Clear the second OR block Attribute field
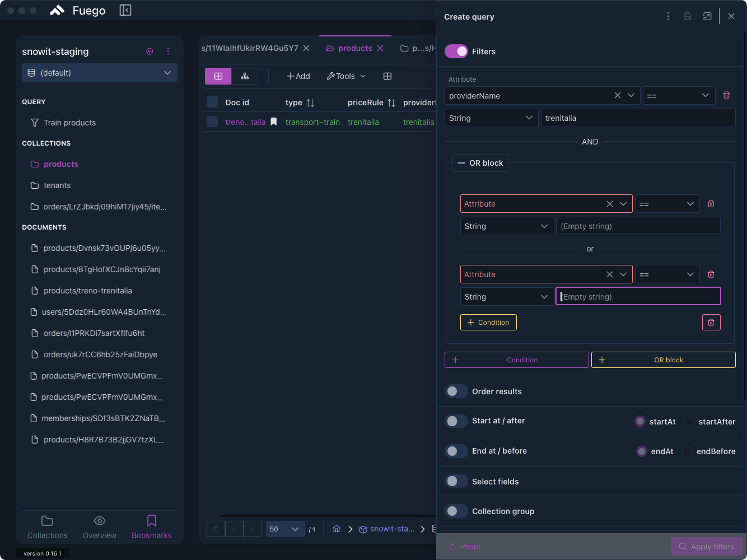747x560 pixels. pyautogui.click(x=610, y=274)
